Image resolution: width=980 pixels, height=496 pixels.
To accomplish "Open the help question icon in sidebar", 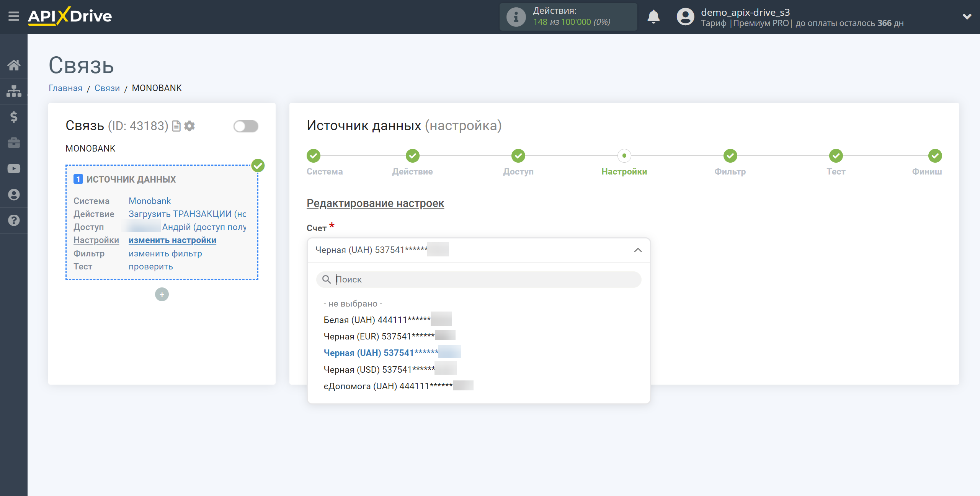I will (x=14, y=220).
